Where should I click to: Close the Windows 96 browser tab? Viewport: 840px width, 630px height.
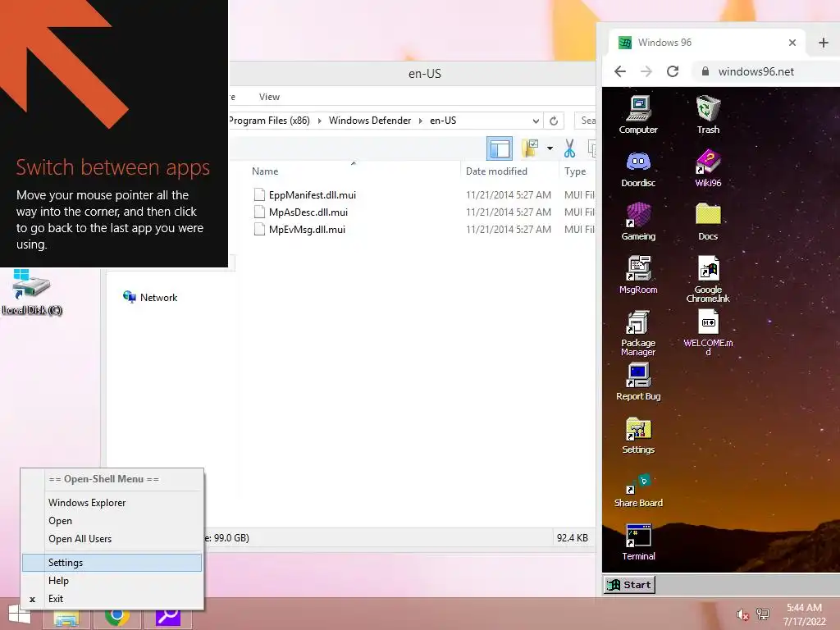(x=792, y=43)
